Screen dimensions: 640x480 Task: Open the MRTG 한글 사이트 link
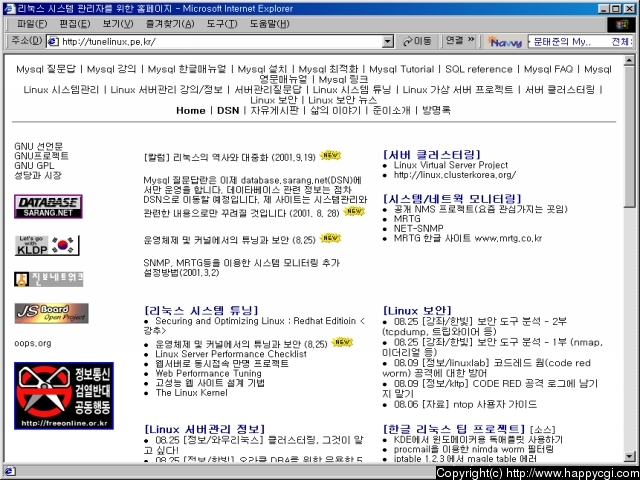coord(468,238)
